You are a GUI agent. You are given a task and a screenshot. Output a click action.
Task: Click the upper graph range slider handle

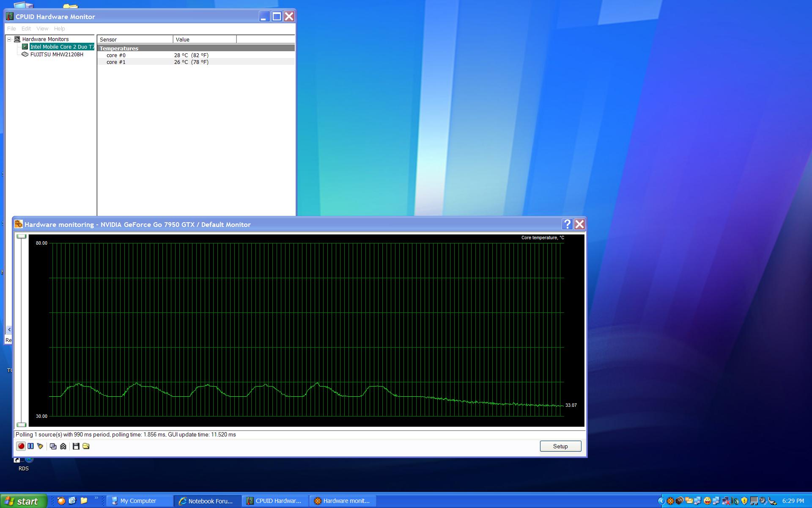click(x=21, y=237)
